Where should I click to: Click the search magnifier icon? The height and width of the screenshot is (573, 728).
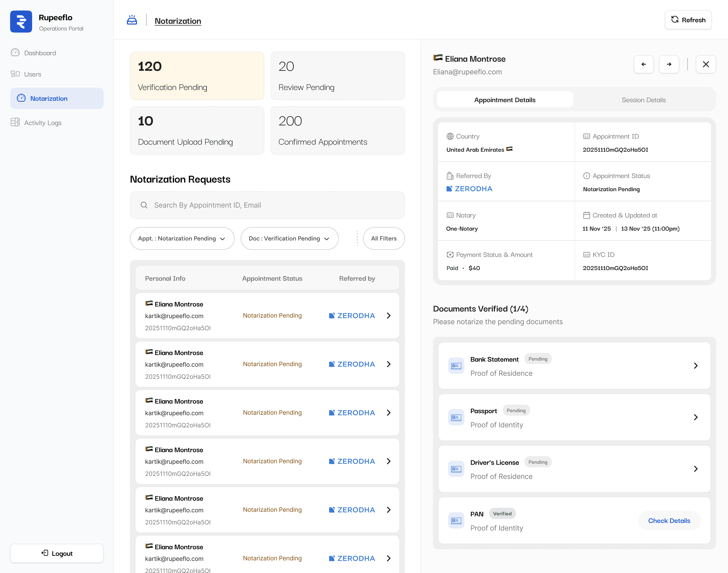point(144,205)
